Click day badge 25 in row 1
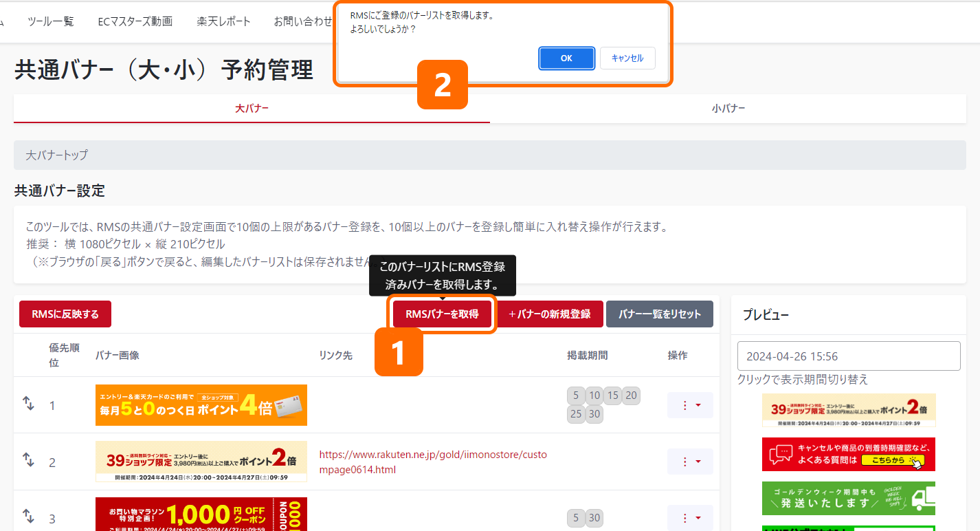Viewport: 980px width, 531px height. coord(576,414)
